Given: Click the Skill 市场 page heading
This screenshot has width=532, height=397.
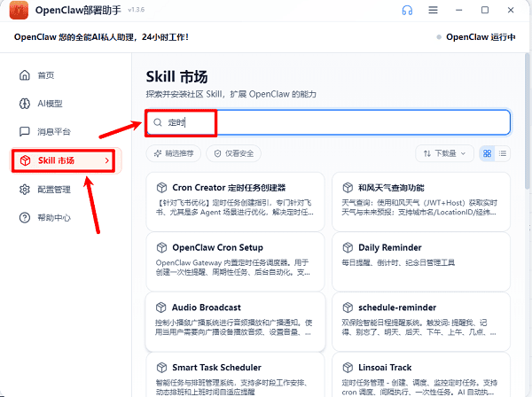Looking at the screenshot, I should coord(176,76).
